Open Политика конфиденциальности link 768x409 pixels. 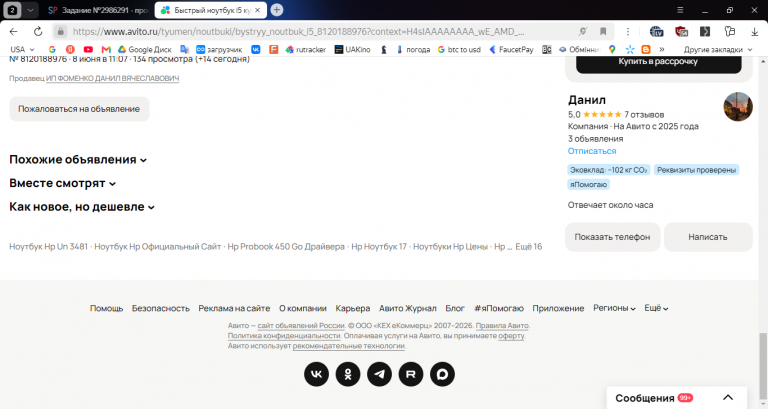pos(284,336)
